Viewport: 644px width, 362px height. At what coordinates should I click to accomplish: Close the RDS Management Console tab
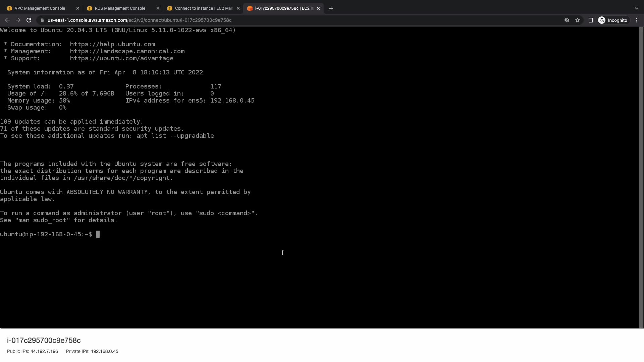pyautogui.click(x=158, y=8)
